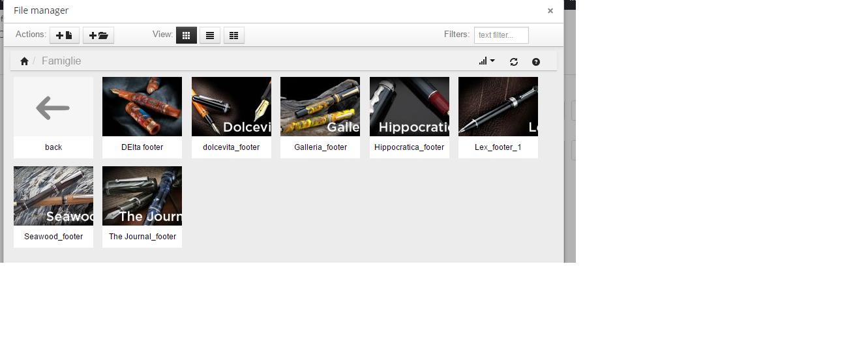
Task: Click the 'dolcevita_footer' file name
Action: (232, 147)
